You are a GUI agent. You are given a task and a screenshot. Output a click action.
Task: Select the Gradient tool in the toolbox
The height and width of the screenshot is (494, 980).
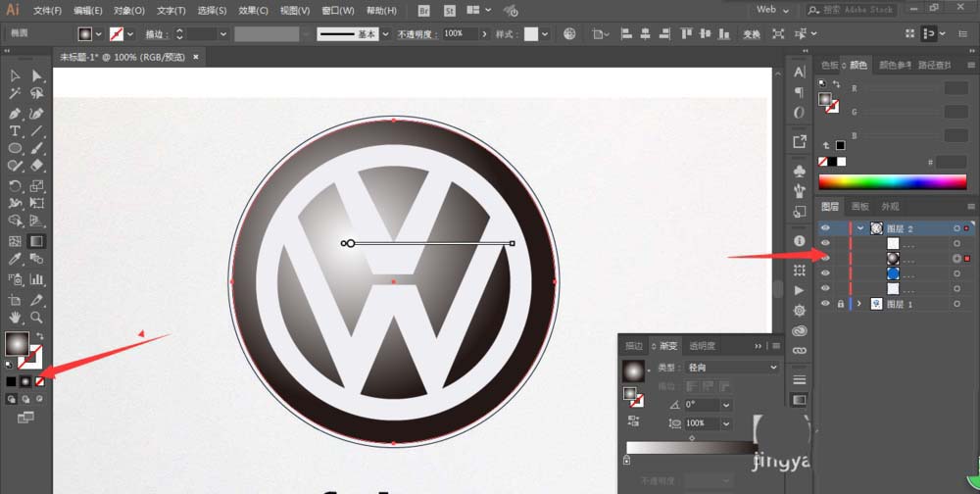coord(36,241)
